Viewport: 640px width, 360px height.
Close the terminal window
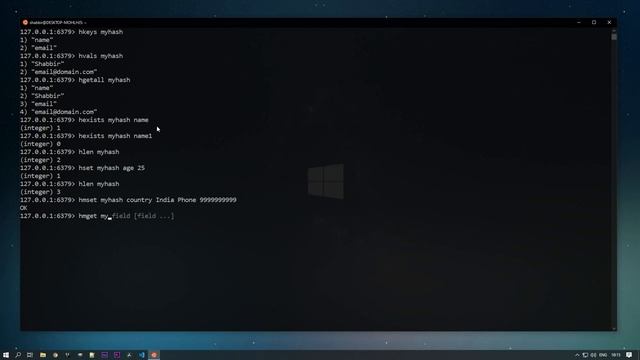point(609,22)
